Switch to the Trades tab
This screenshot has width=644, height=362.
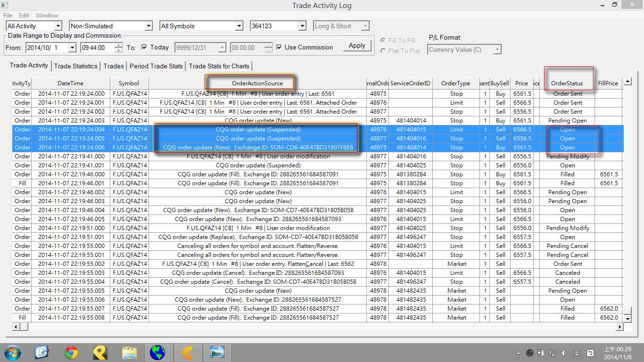(x=114, y=66)
